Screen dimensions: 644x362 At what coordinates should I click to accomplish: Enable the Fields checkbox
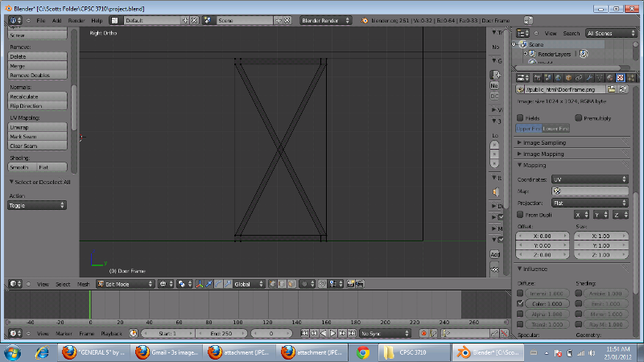[x=520, y=117]
